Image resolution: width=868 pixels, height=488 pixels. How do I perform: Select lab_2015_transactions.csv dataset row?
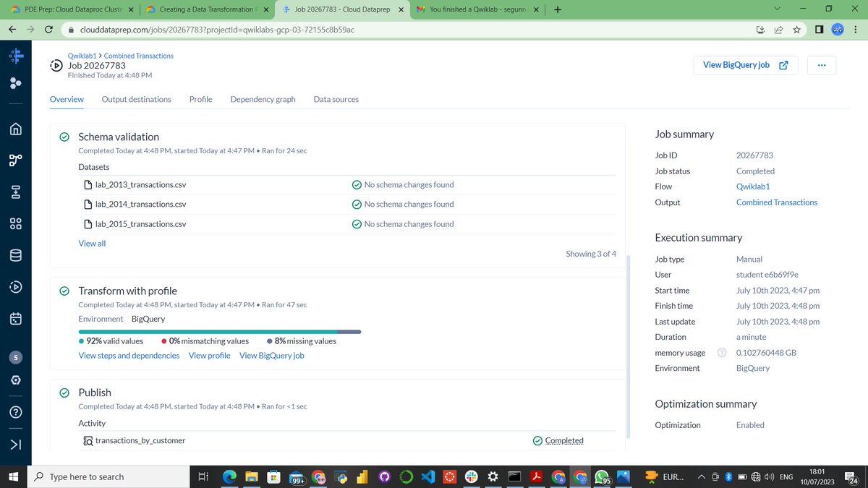pyautogui.click(x=347, y=224)
